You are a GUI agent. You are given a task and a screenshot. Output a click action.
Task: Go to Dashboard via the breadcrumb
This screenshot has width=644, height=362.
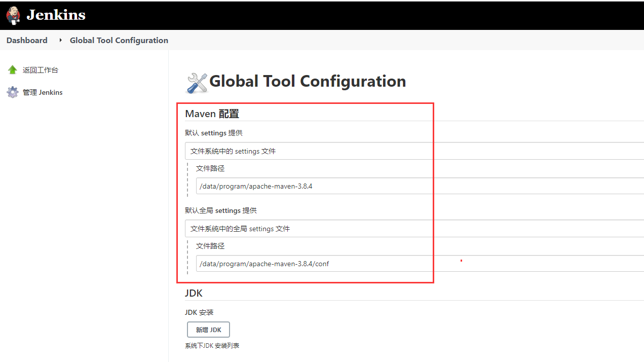[x=27, y=41]
